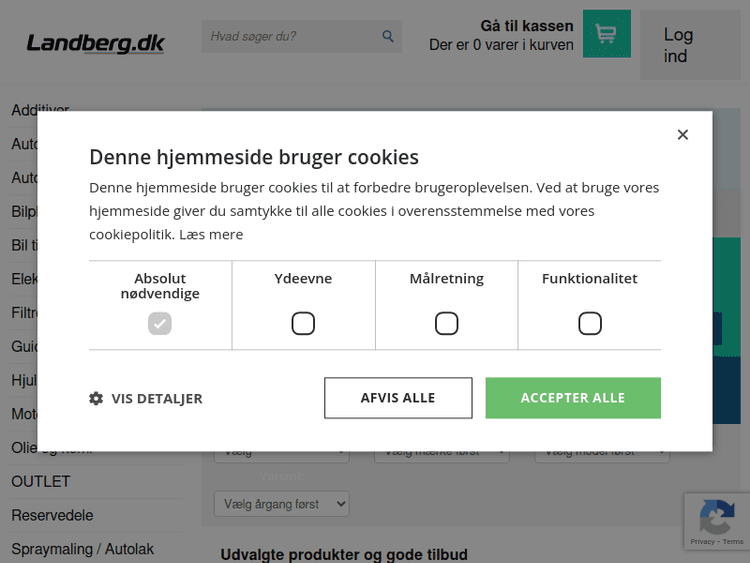Click the shopping cart icon
This screenshot has height=563, width=750.
(606, 34)
